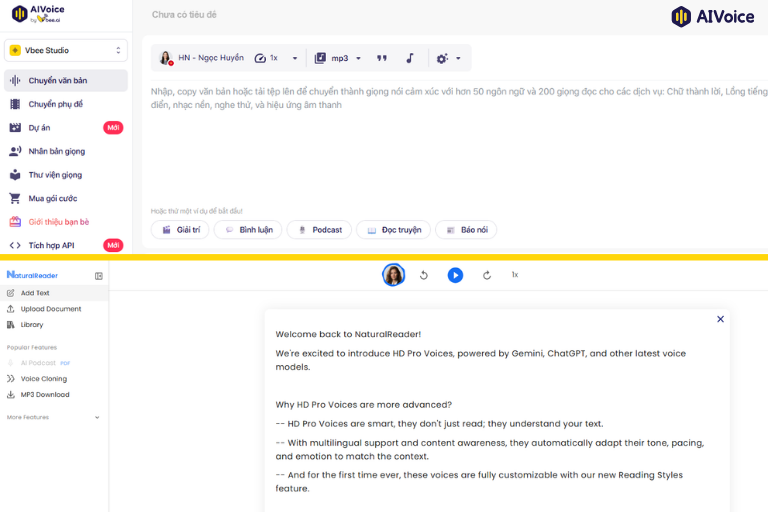768x512 pixels.
Task: Click the mp3 format icon
Action: tap(320, 58)
